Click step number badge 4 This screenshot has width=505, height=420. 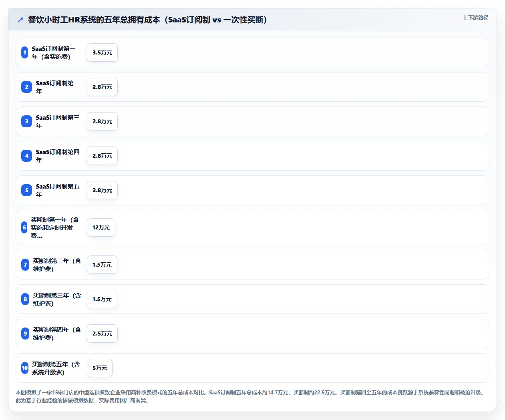27,156
